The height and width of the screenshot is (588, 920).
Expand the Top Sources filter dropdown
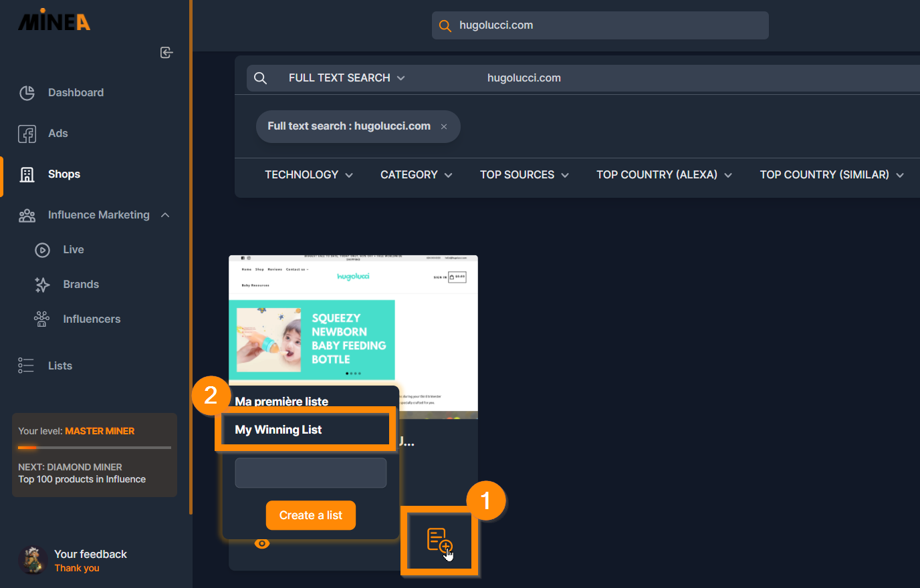[524, 175]
